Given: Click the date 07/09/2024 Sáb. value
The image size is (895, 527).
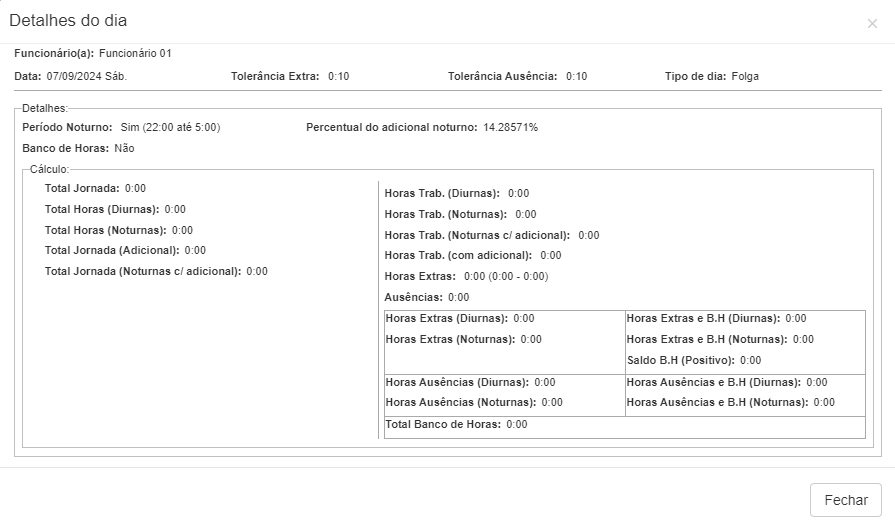Looking at the screenshot, I should 86,76.
